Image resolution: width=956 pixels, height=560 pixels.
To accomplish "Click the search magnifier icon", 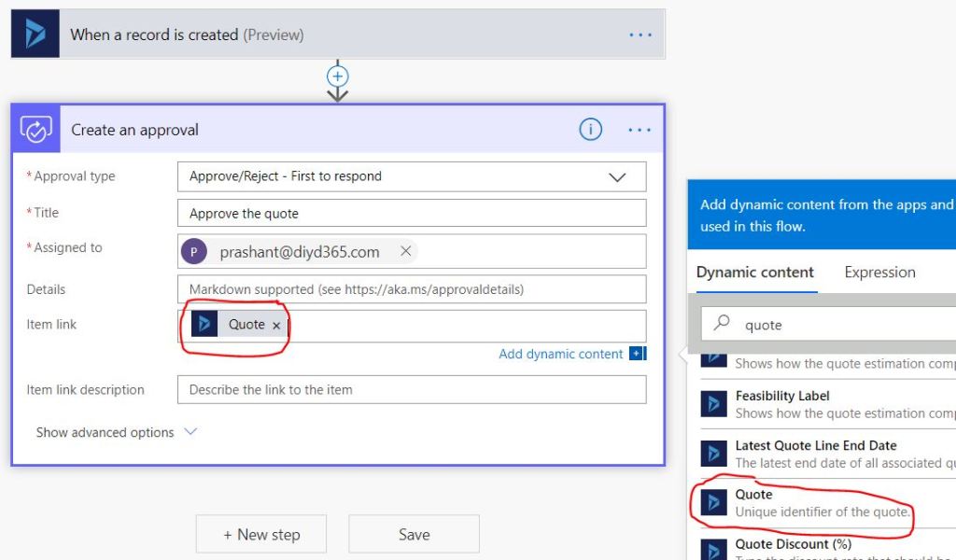I will (722, 324).
